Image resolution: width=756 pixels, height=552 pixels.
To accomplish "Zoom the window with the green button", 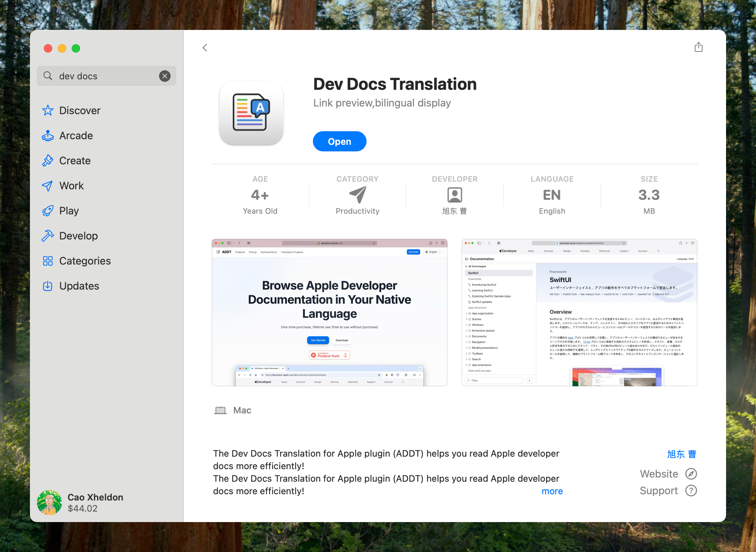I will point(76,48).
